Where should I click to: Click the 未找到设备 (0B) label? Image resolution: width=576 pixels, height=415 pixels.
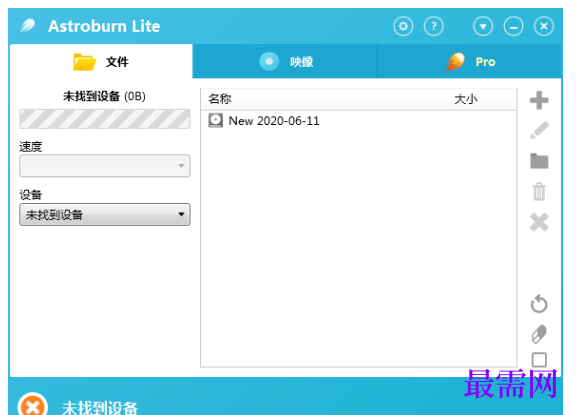(104, 96)
